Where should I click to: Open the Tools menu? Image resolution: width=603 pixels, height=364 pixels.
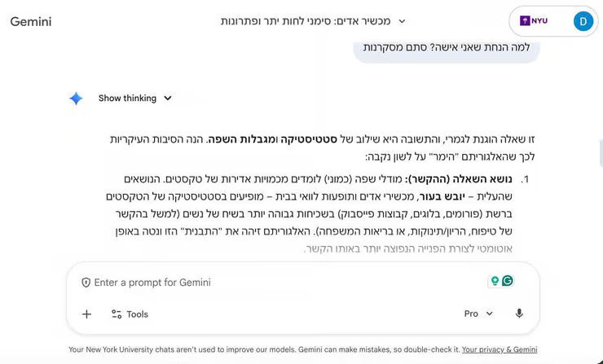point(130,314)
